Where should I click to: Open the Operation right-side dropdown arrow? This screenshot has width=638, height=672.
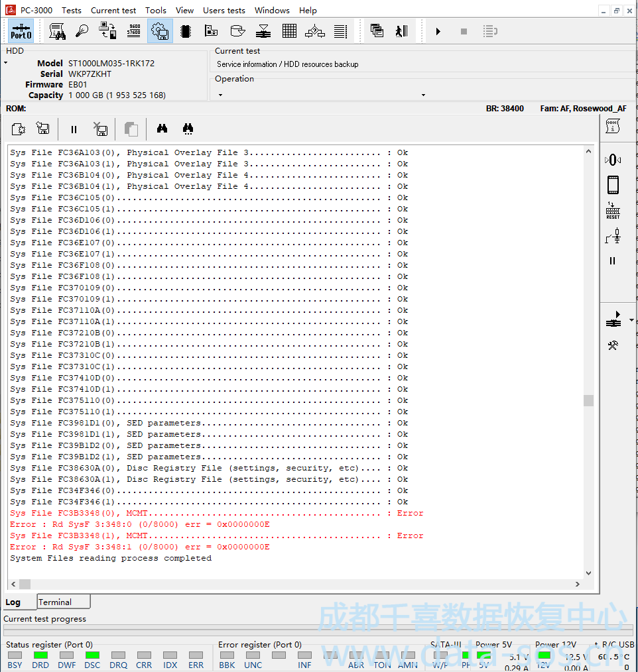click(x=423, y=95)
